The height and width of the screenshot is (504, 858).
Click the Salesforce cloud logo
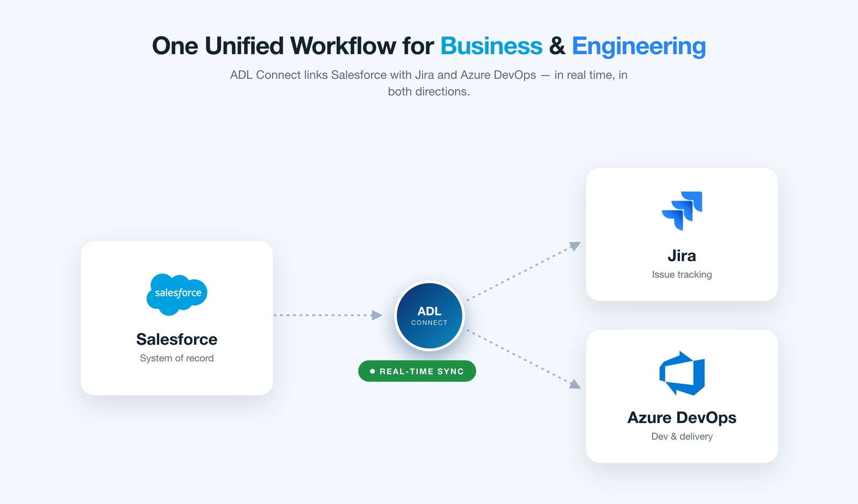click(x=177, y=294)
